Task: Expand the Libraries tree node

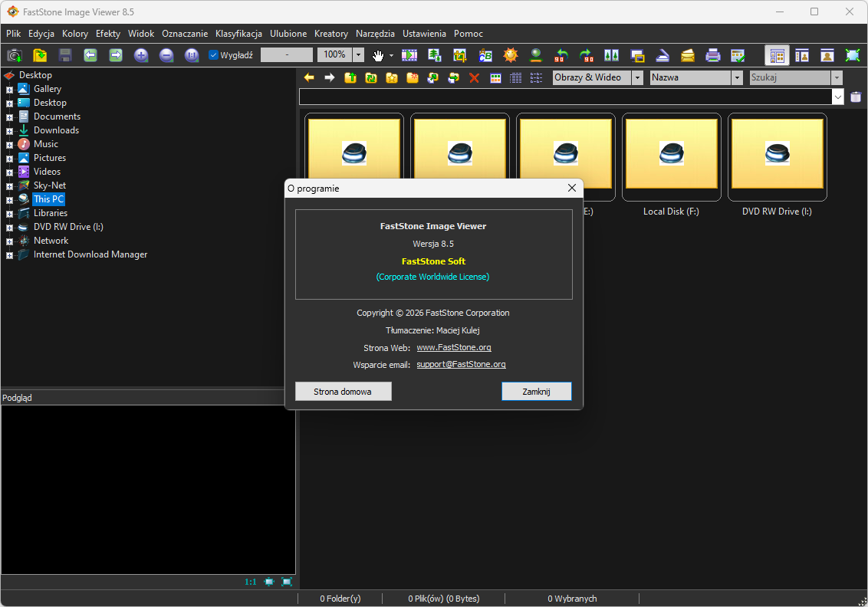Action: click(9, 214)
